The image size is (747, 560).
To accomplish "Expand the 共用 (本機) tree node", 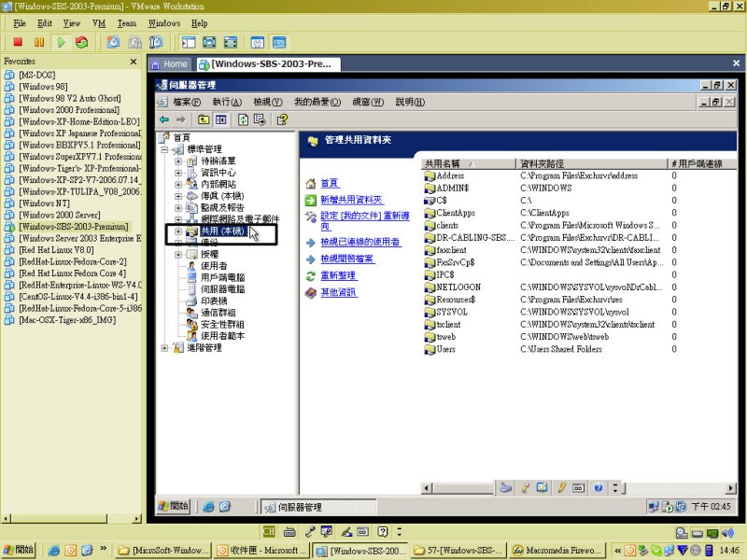I will tap(178, 231).
